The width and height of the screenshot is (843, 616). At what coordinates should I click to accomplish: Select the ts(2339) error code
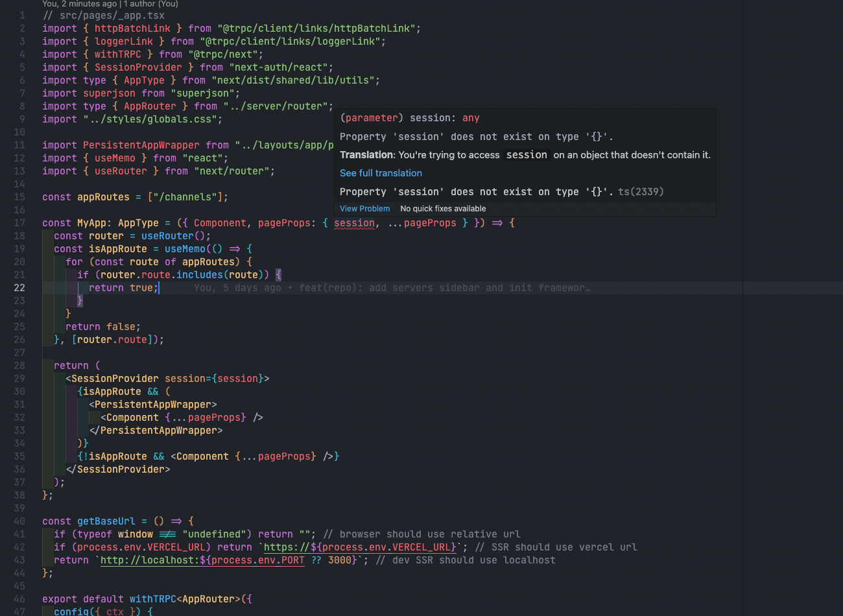coord(641,192)
